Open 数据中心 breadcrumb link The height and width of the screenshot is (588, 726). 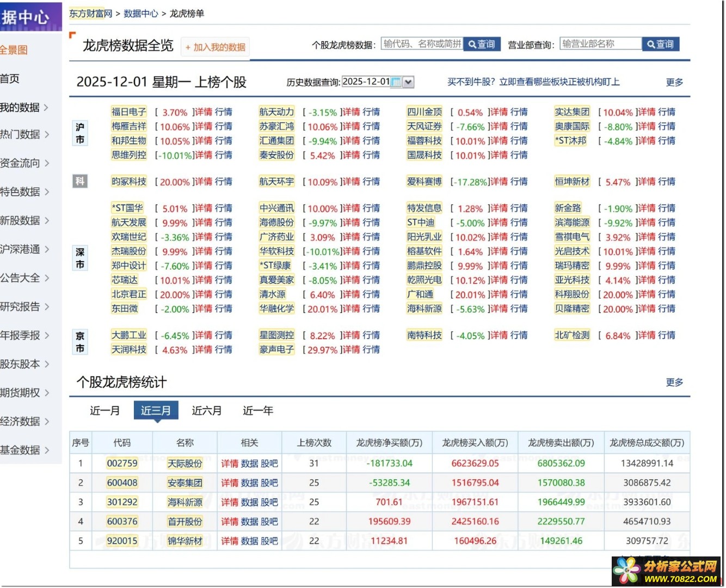(140, 14)
